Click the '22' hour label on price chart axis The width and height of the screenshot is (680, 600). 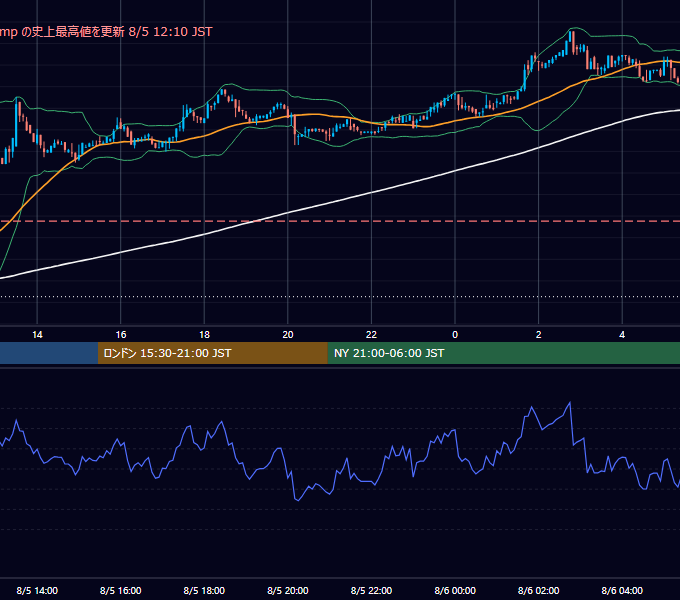pyautogui.click(x=371, y=335)
